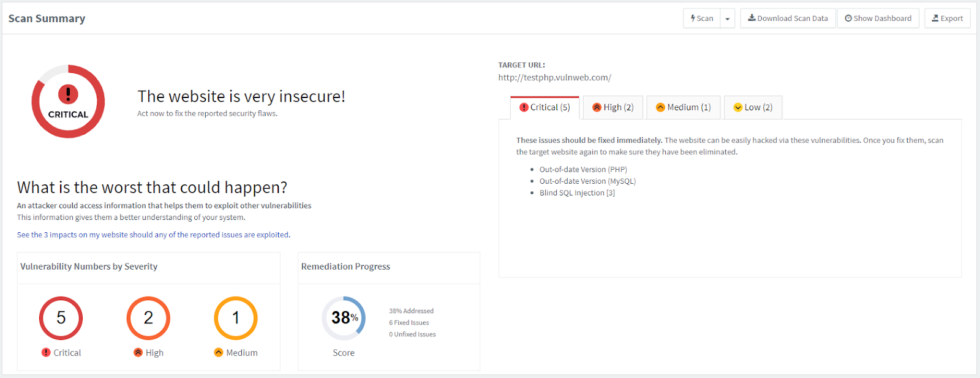Open the Critical (5) tab
The width and height of the screenshot is (980, 378).
pyautogui.click(x=545, y=108)
